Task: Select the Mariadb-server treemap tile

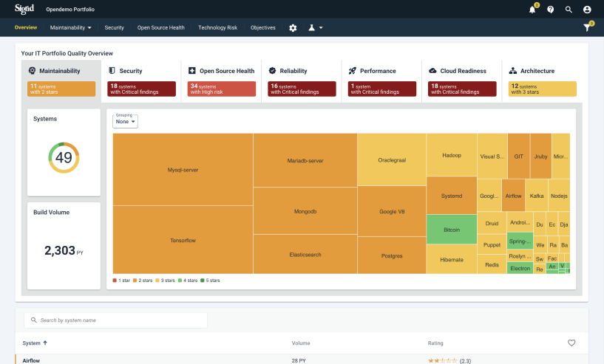Action: pos(305,160)
